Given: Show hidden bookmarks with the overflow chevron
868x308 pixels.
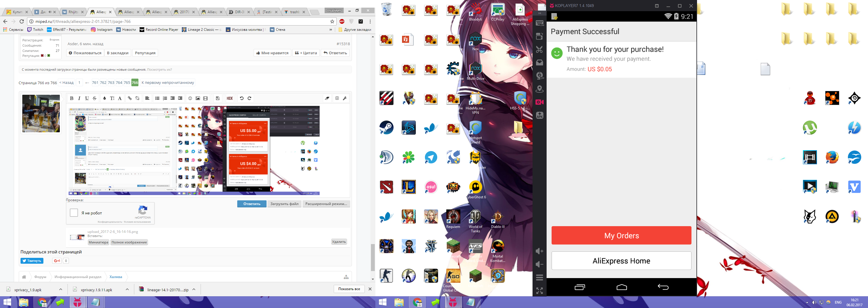Looking at the screenshot, I should tap(330, 30).
